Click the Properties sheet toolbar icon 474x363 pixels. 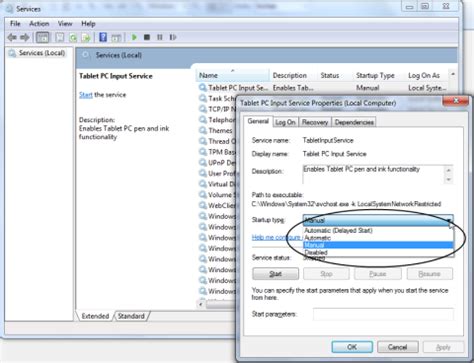pos(60,37)
